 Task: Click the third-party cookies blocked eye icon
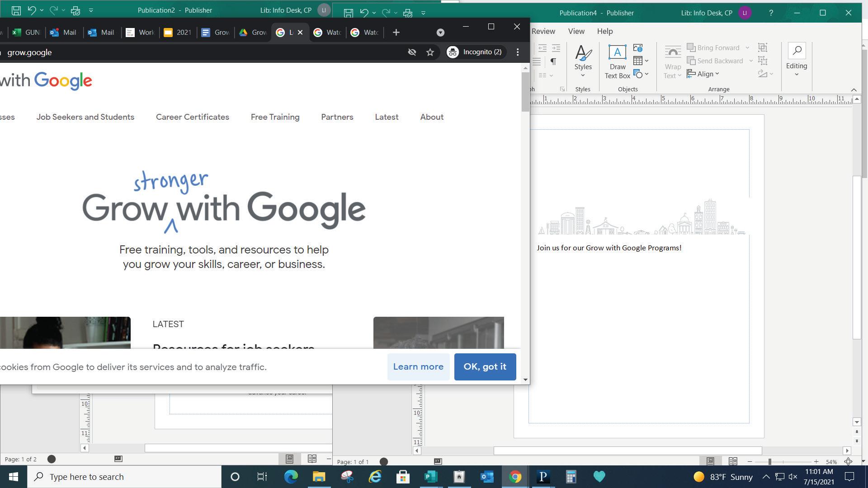point(412,52)
